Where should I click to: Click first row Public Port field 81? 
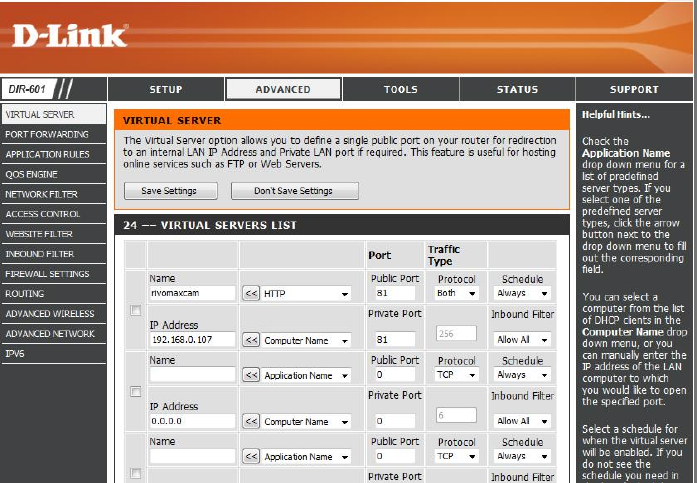[395, 293]
